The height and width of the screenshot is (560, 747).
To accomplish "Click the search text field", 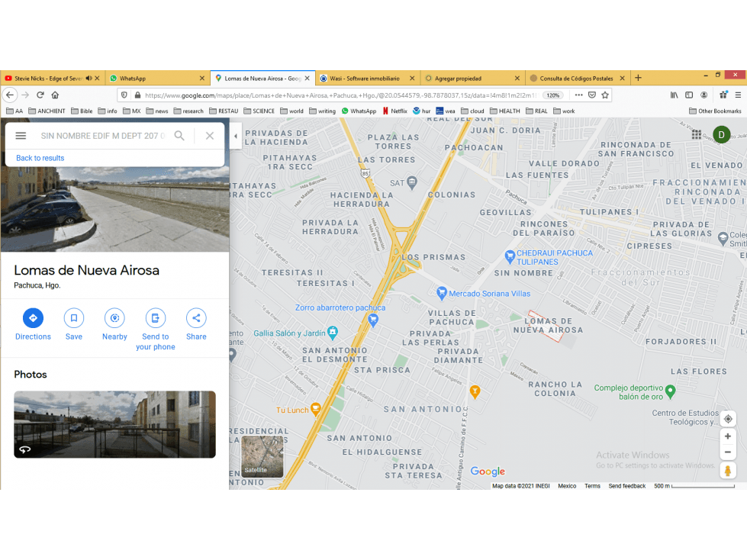I will click(x=102, y=136).
